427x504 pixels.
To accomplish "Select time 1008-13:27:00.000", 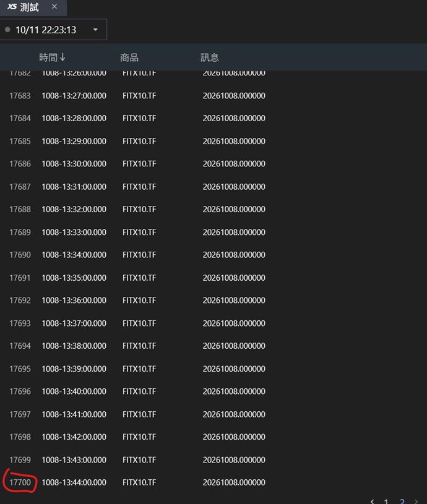I will [74, 96].
